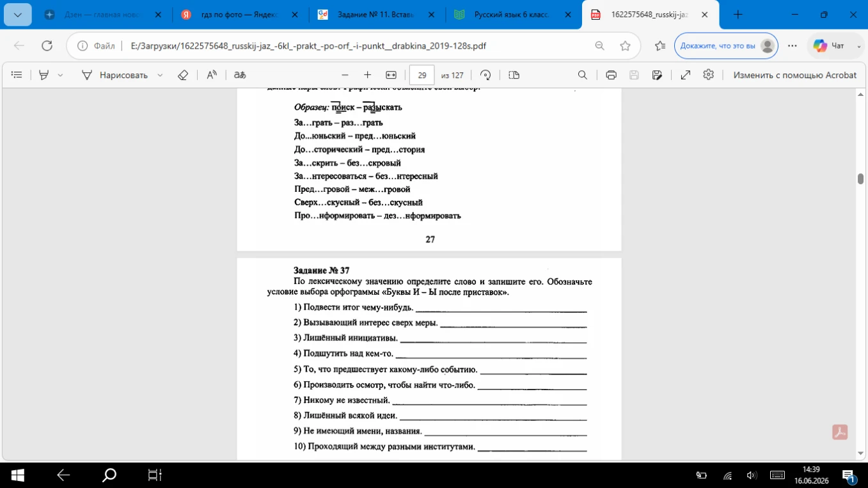
Task: Click the Задание № 37 heading
Action: point(322,271)
